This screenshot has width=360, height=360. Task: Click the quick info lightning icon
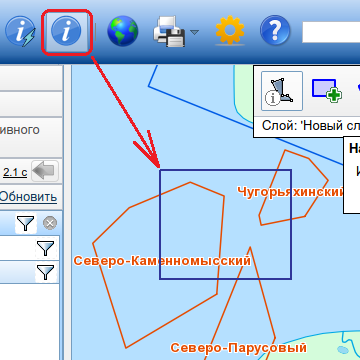[20, 31]
